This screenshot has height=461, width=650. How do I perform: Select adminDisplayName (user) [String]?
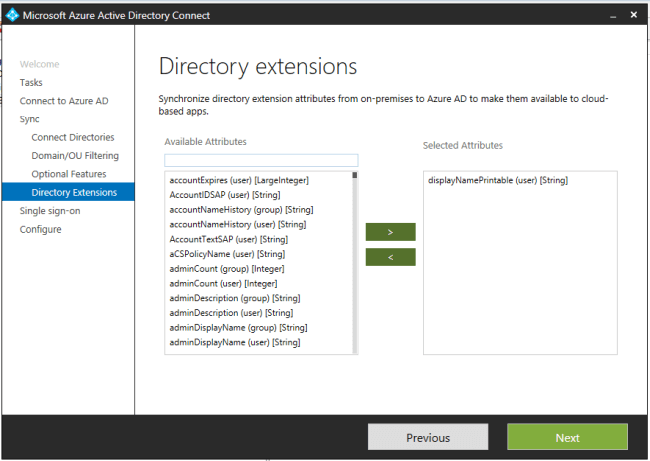(235, 342)
